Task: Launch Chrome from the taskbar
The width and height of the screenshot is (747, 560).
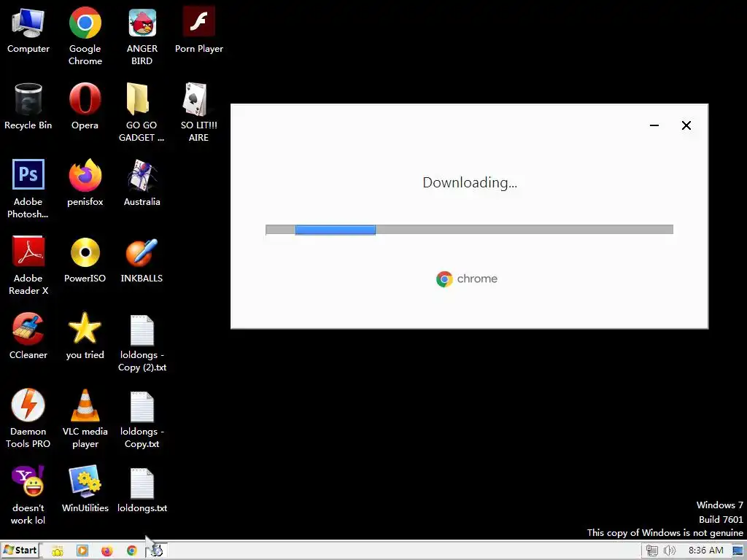Action: (x=132, y=551)
